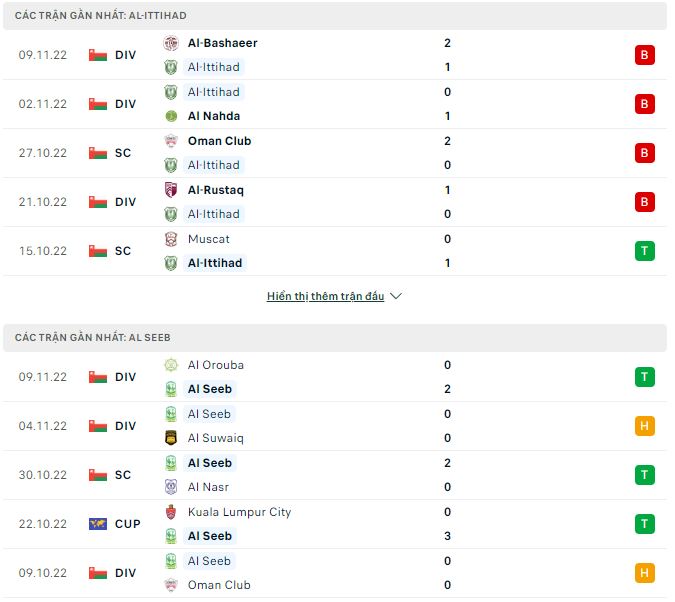Click the Muscat club crest icon

point(171,239)
